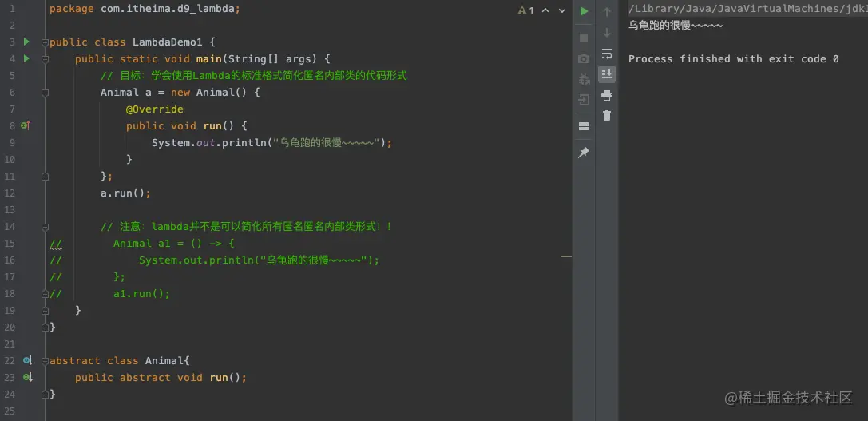868x421 pixels.
Task: Collapse the anonymous Animal class fold on line 6
Action: (45, 93)
